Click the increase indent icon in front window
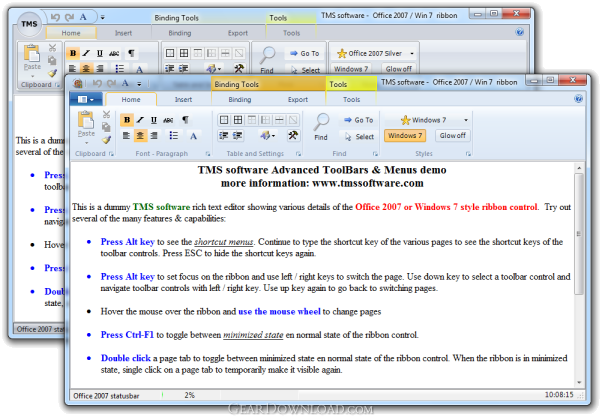The image size is (602, 417). click(x=238, y=135)
